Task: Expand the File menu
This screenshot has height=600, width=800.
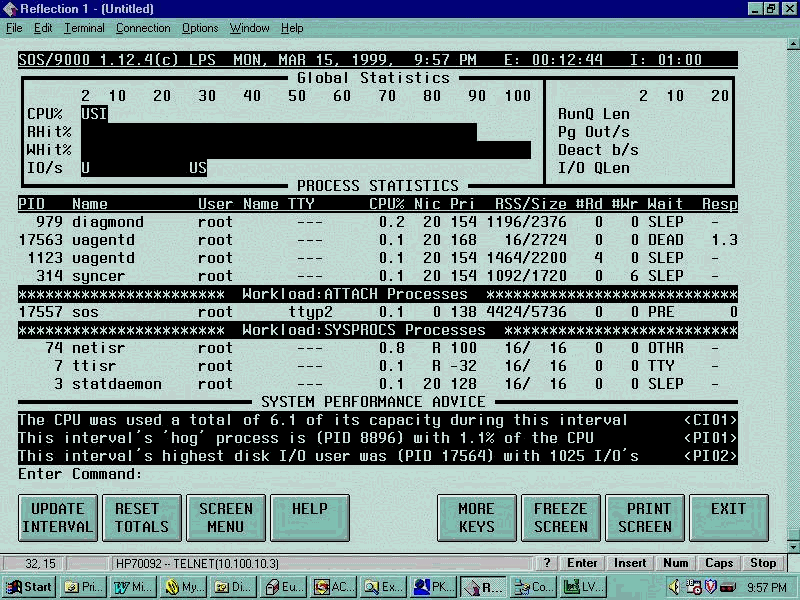Action: [14, 28]
